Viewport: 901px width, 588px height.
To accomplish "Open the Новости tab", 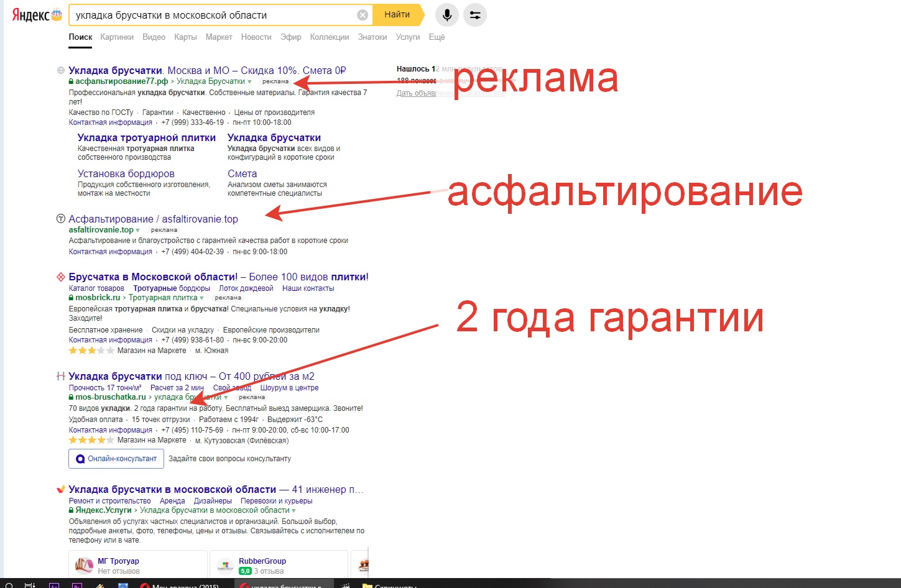I will pos(256,37).
